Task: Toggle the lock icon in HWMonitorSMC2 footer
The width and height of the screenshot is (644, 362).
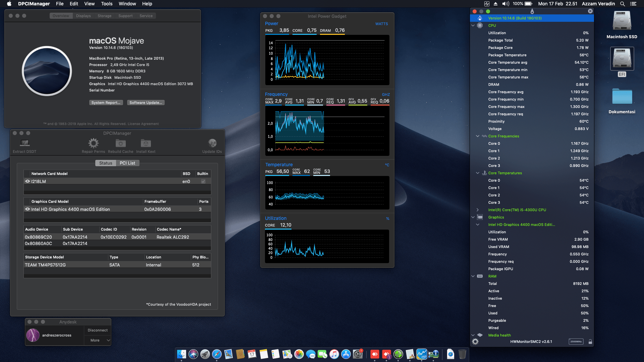Action: 590,342
